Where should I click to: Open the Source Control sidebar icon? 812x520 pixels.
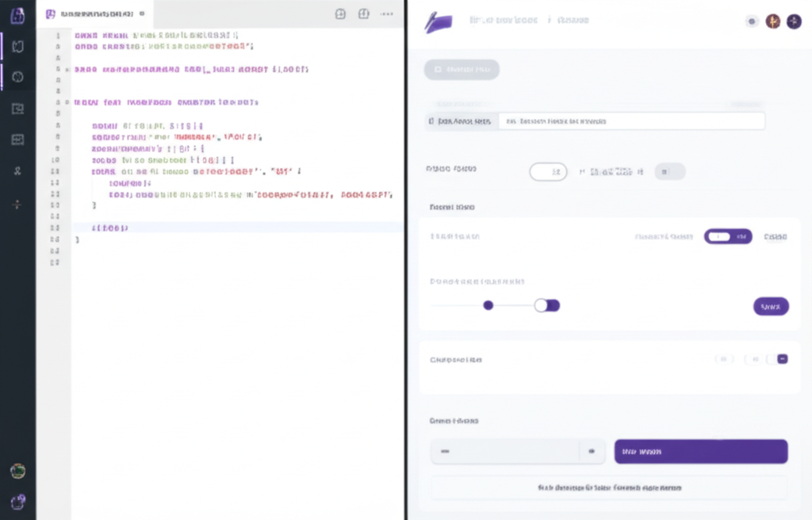(17, 77)
